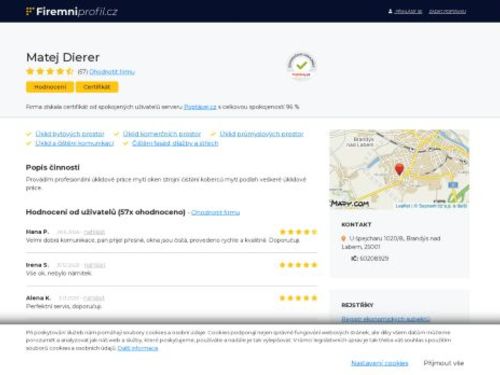Viewport: 500px width, 375px height.
Task: Click the Firemniprofil.cz logo
Action: point(72,11)
